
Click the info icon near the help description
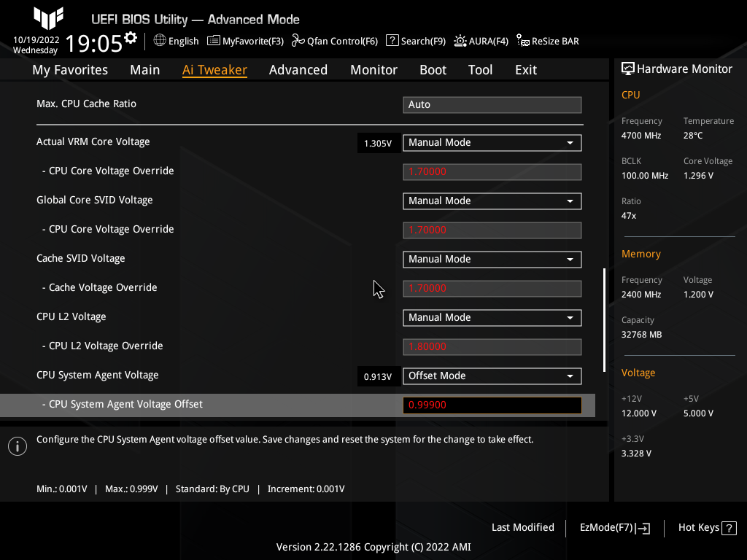click(x=17, y=446)
